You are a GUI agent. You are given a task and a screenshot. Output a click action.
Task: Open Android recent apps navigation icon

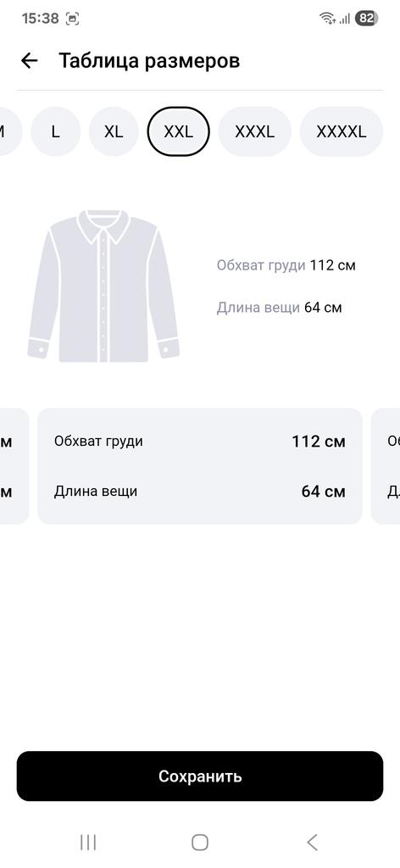88,843
